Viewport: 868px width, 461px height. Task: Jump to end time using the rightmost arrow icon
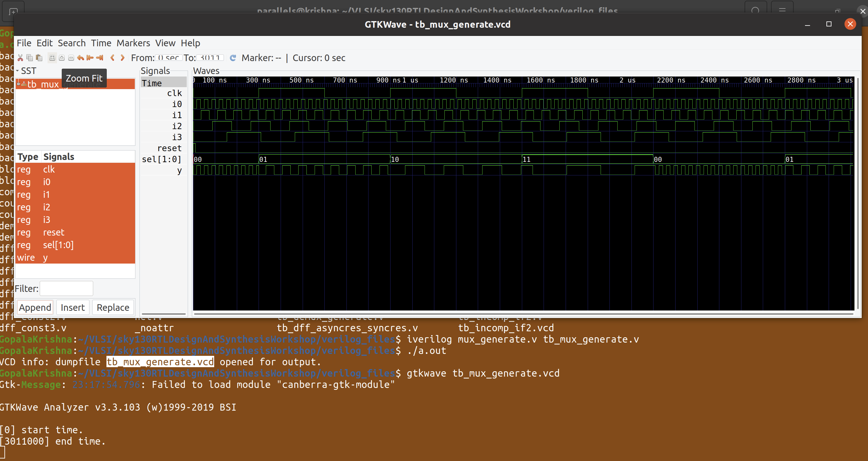100,58
